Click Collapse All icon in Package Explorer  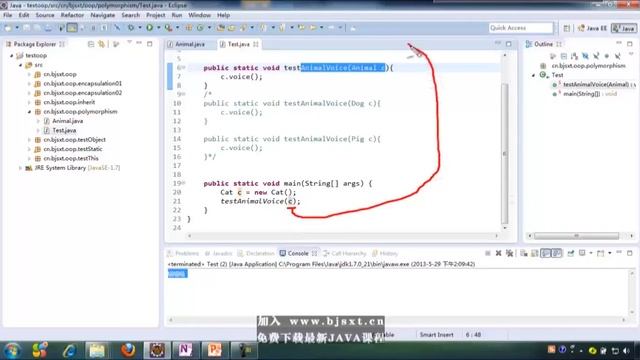[91, 44]
